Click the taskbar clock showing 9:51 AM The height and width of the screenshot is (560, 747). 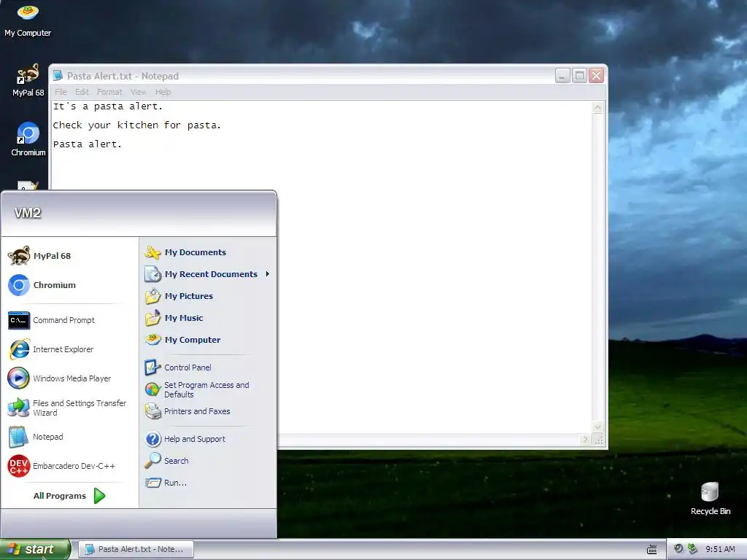point(720,549)
